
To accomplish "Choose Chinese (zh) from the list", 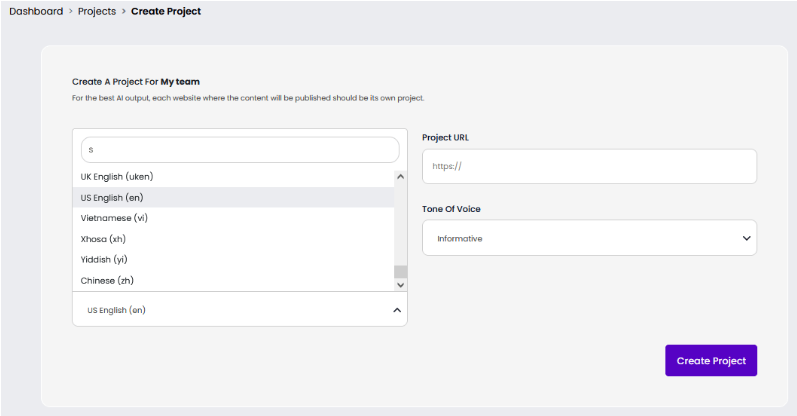I will coord(105,281).
